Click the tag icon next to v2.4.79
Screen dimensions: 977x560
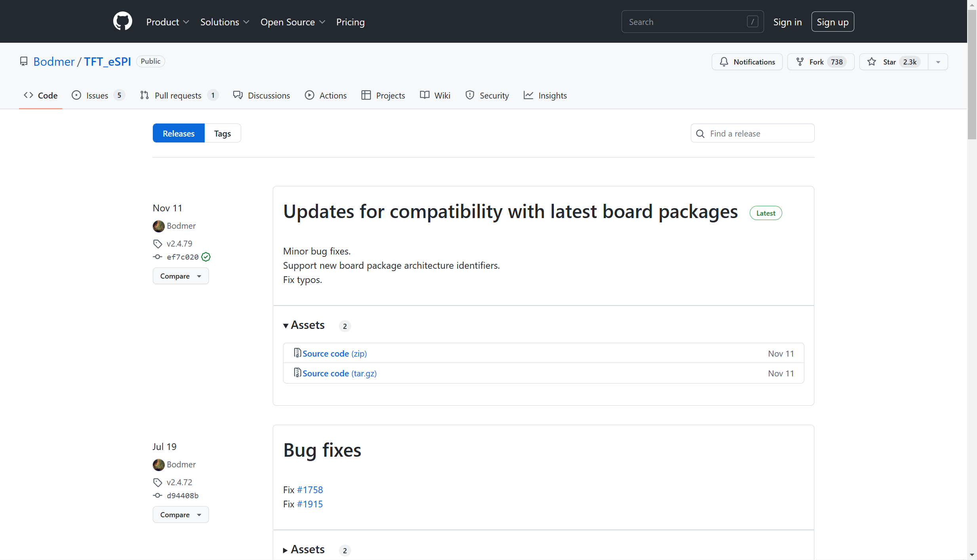[158, 244]
